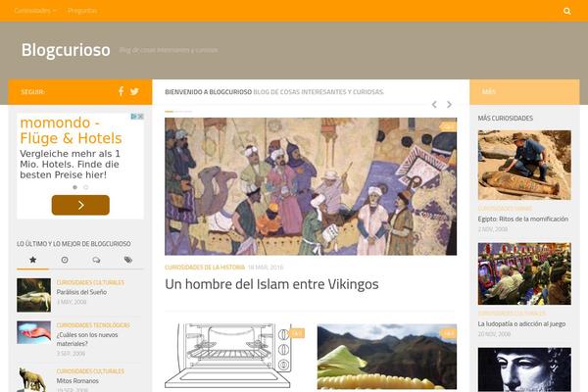
Task: Open Parálisis del Sueño post
Action: point(81,292)
